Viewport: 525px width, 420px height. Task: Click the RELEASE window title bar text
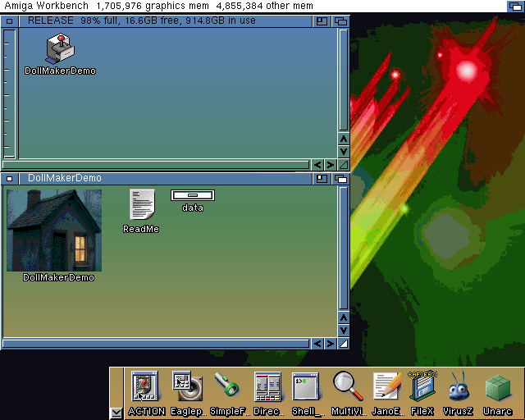(x=142, y=21)
